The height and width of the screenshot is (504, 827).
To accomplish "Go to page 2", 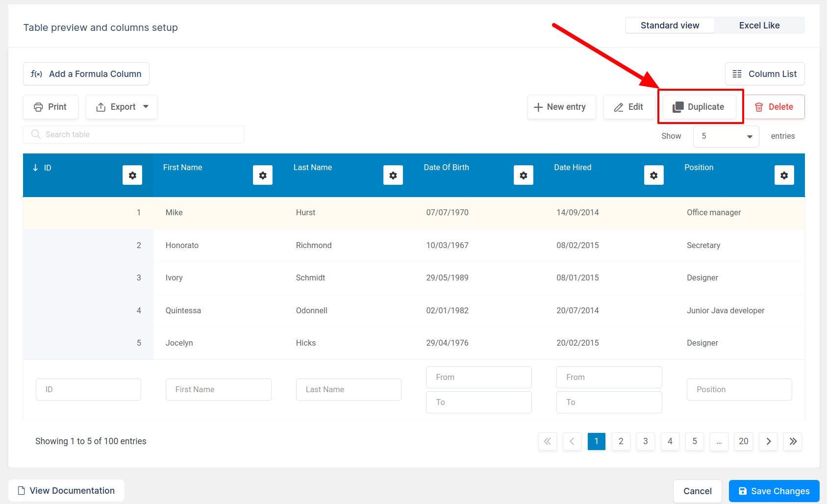I will point(621,441).
